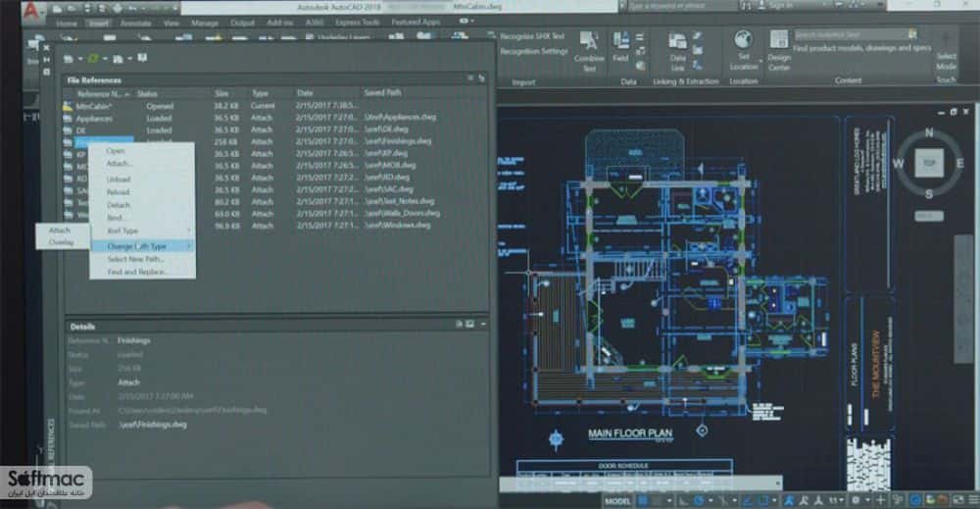This screenshot has height=509, width=980.
Task: Switch File References to list view
Action: point(470,78)
